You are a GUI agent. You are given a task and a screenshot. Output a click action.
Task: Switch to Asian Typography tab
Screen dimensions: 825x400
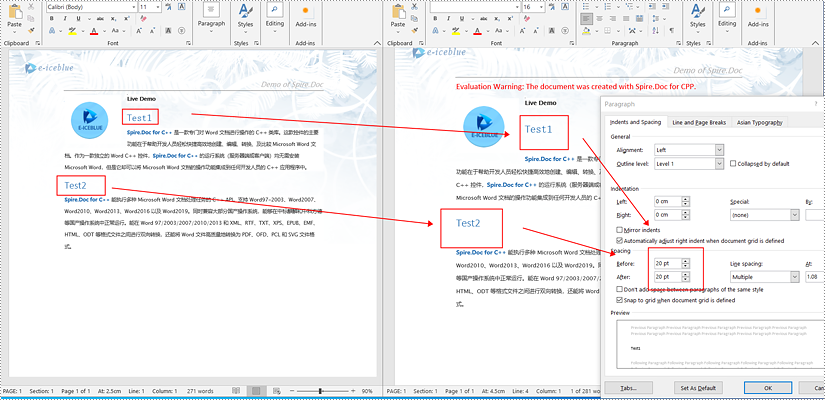(x=759, y=123)
